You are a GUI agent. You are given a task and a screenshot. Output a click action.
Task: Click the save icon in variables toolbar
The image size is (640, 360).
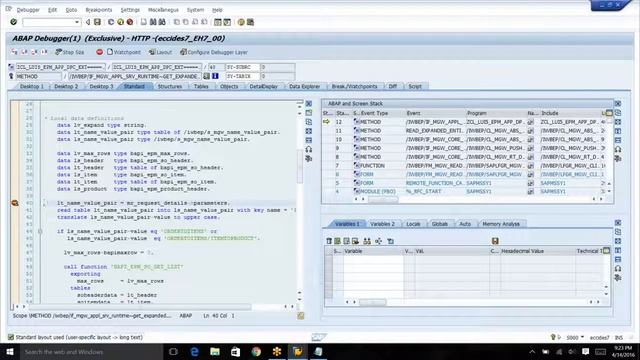coord(495,241)
